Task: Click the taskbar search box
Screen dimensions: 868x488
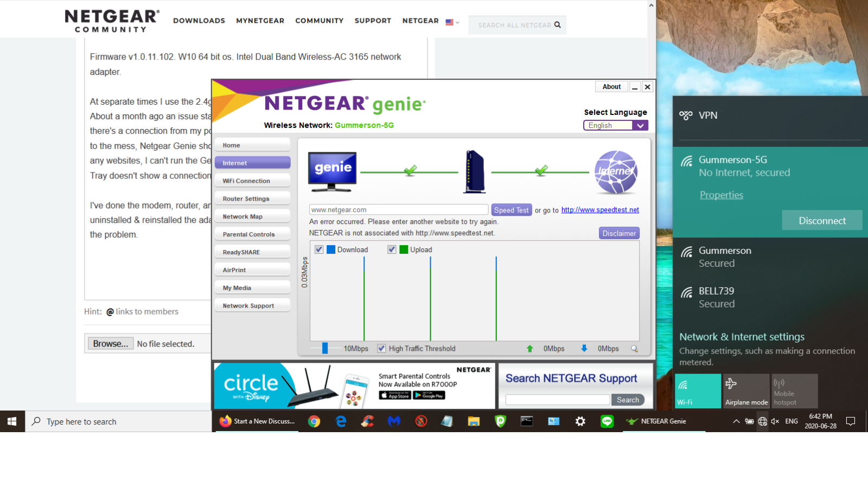Action: 118,421
